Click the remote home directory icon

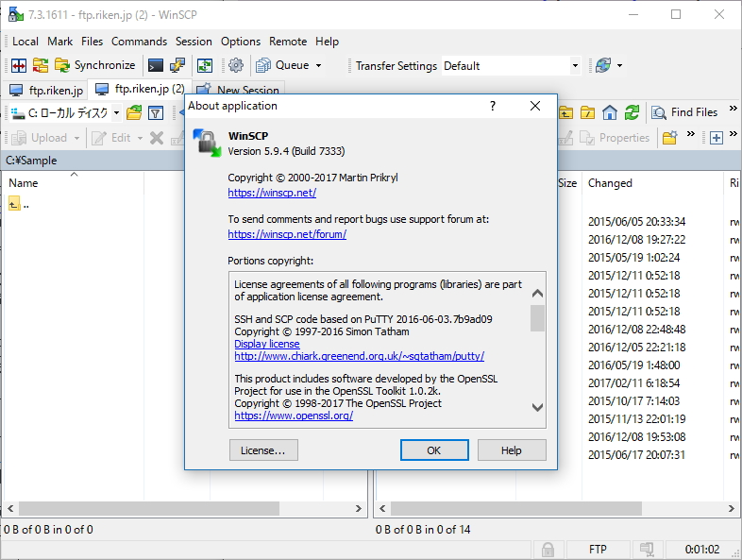point(610,112)
